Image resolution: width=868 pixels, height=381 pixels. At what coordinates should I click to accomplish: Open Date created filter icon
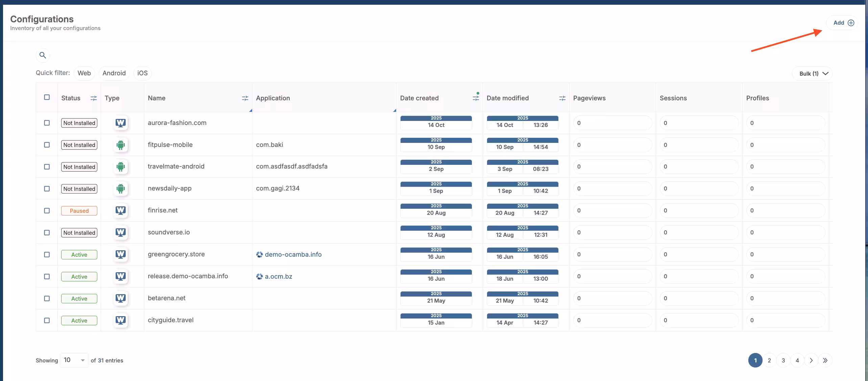tap(476, 98)
